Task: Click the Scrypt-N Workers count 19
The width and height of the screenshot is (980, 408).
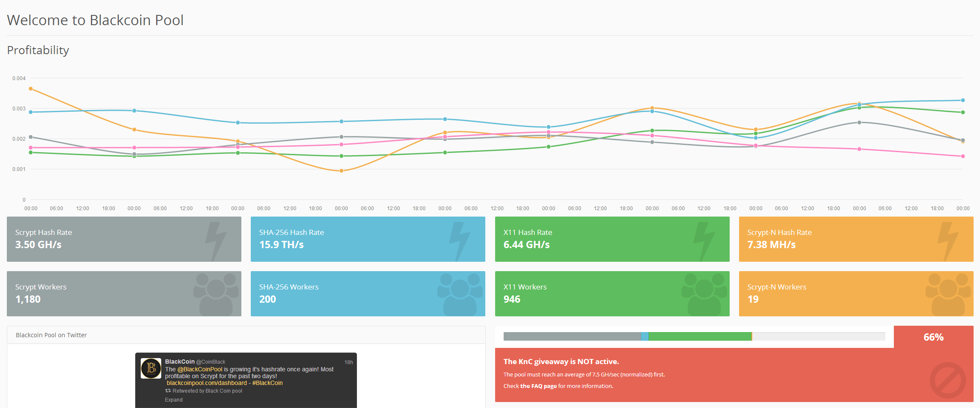Action: click(x=753, y=299)
